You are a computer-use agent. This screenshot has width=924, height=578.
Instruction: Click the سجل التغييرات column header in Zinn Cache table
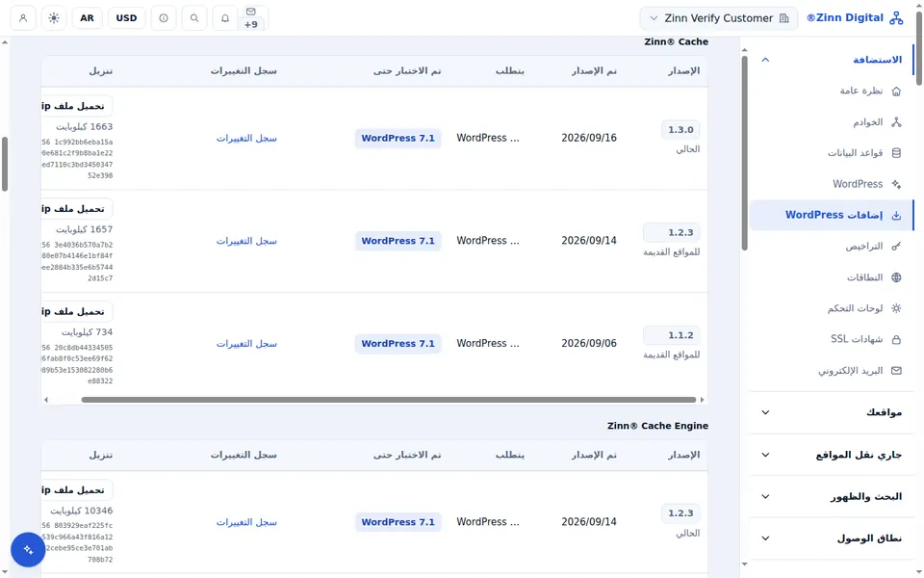point(244,70)
